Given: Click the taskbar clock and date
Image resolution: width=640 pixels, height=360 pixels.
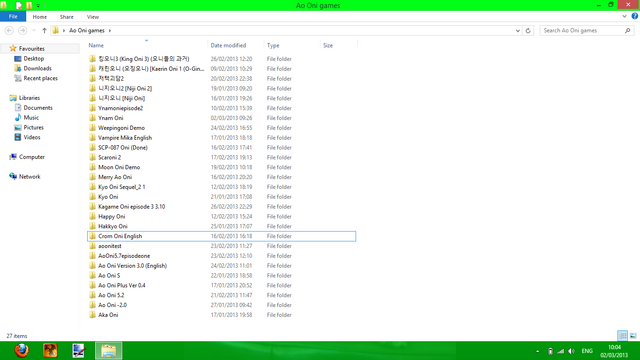Looking at the screenshot, I should 614,351.
